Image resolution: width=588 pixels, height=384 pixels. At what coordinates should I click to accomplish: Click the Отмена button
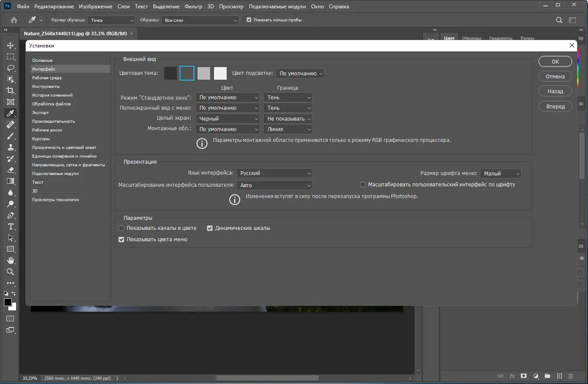click(555, 77)
